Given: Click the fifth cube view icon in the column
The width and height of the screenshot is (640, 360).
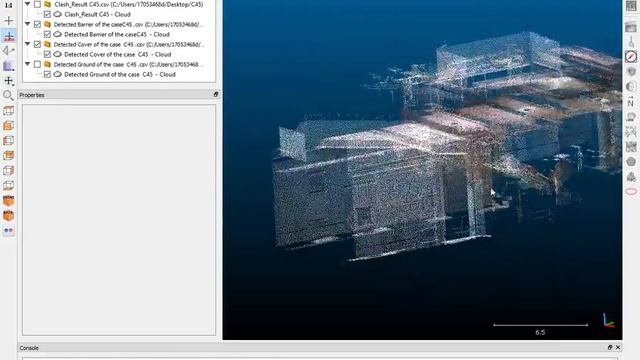Looking at the screenshot, I should (x=8, y=170).
